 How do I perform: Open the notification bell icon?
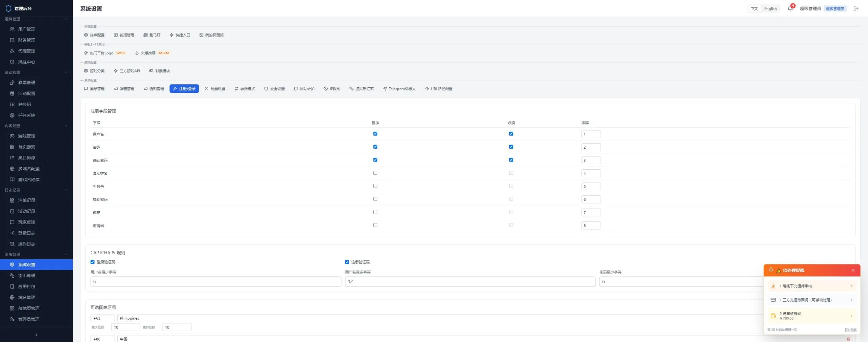tap(790, 8)
